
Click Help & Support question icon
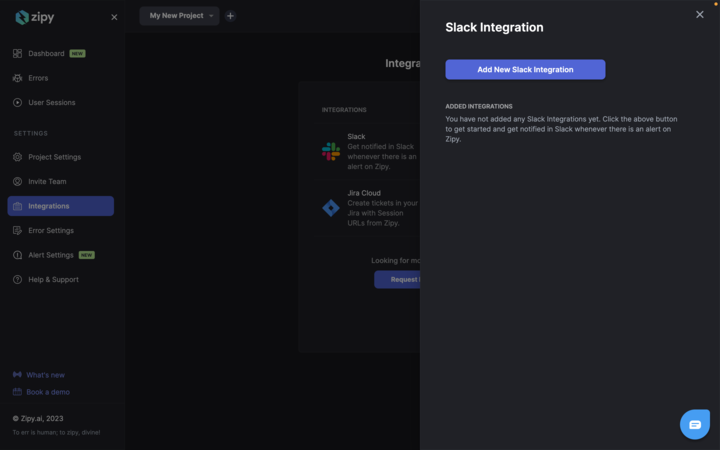(18, 280)
